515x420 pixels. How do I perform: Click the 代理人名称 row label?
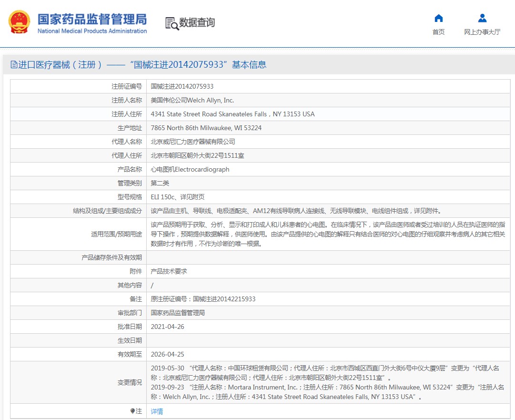126,142
